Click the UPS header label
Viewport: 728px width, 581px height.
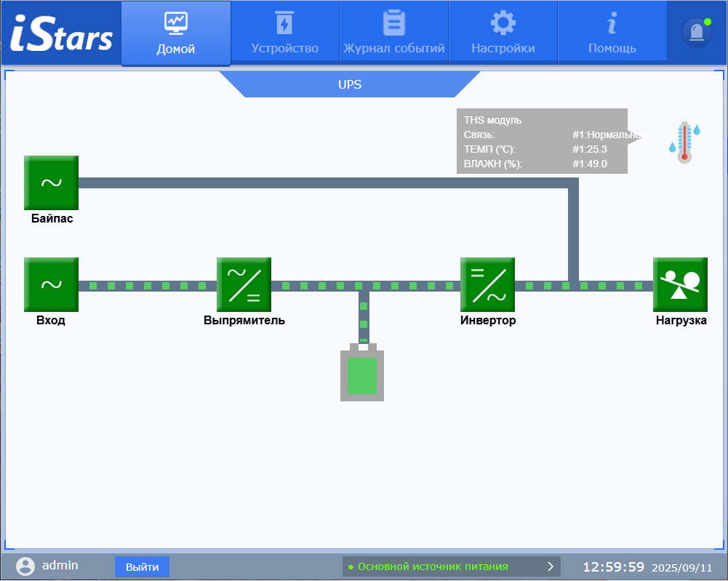tap(350, 84)
